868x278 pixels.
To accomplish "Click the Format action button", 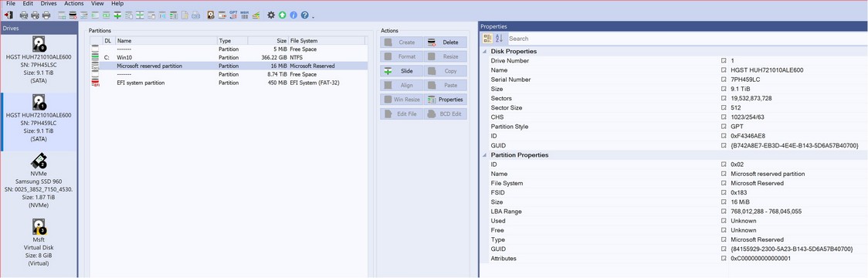I will (x=402, y=56).
